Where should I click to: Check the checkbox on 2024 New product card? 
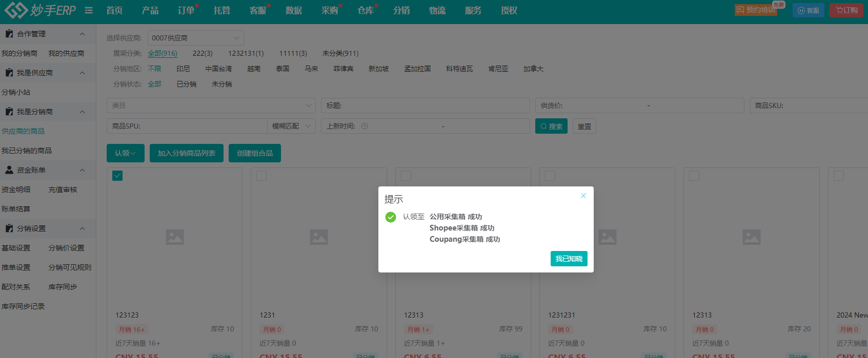pyautogui.click(x=839, y=176)
